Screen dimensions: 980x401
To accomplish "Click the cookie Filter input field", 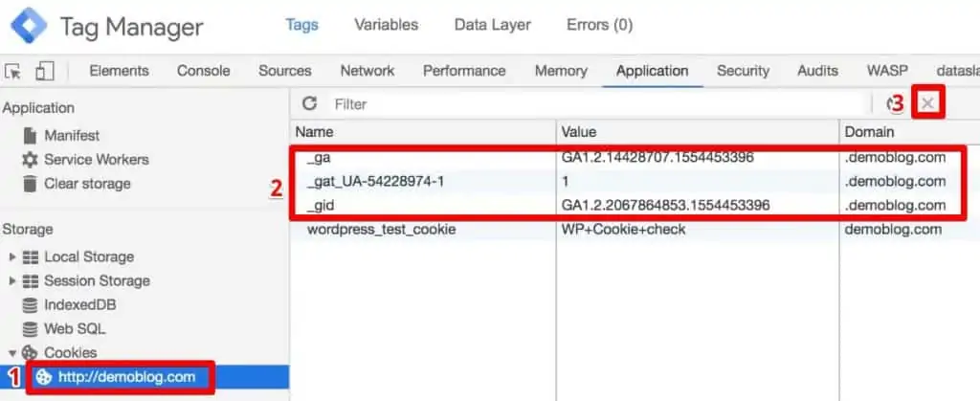I will tap(593, 103).
